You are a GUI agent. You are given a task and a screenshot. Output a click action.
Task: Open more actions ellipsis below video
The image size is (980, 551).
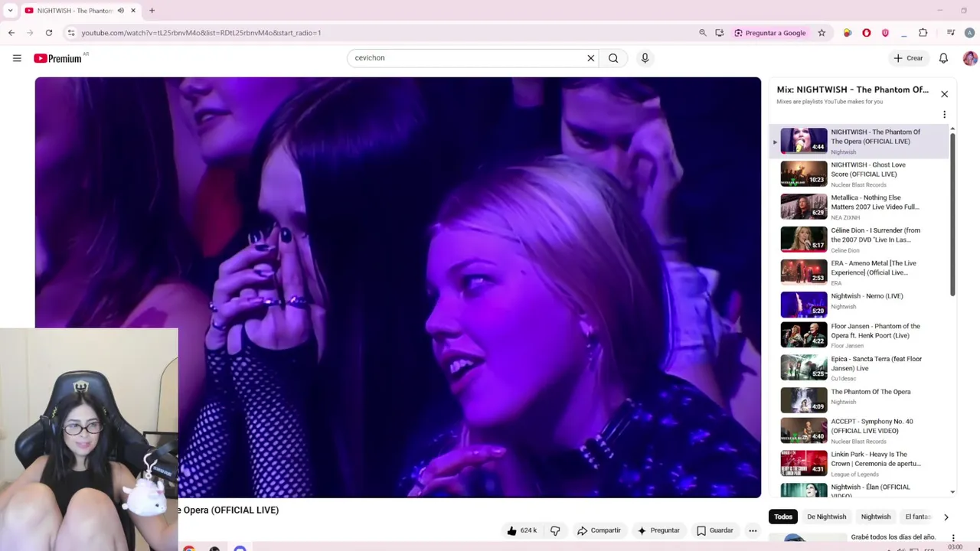753,530
